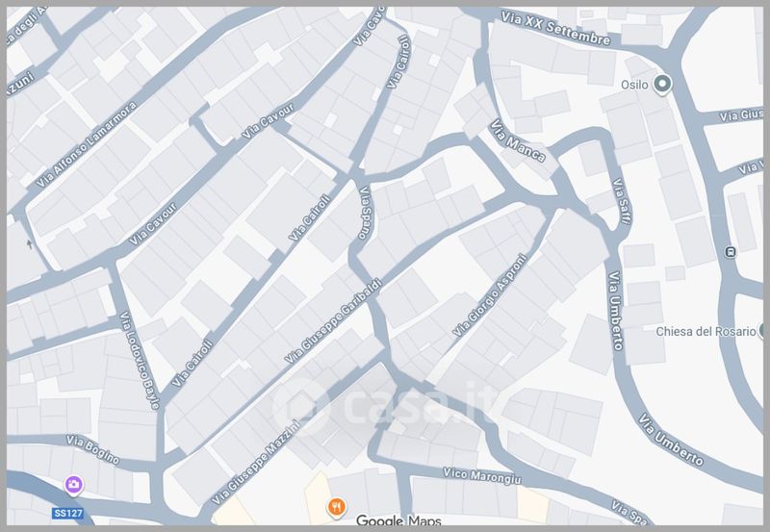Viewport: 770px width, 532px height.
Task: Click the Osilo location pin marker
Action: point(662,84)
